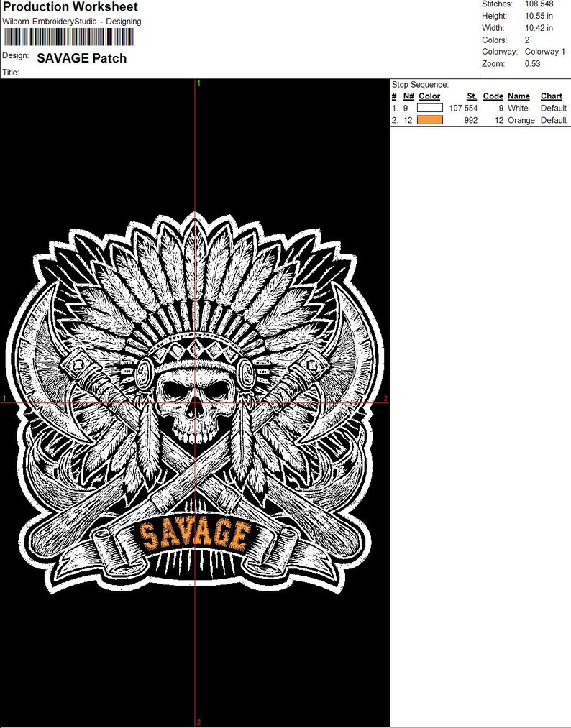Screen dimensions: 571x728
Task: Click the White name in stop row 1
Action: point(517,108)
